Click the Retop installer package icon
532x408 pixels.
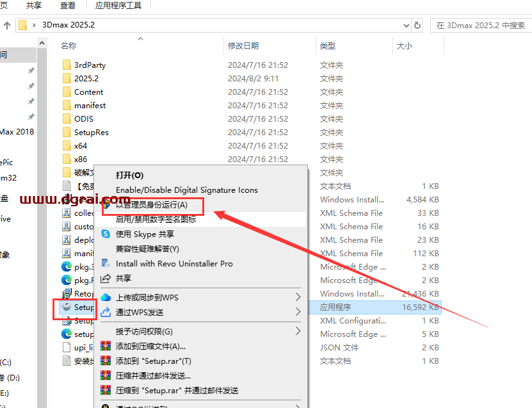click(x=67, y=293)
